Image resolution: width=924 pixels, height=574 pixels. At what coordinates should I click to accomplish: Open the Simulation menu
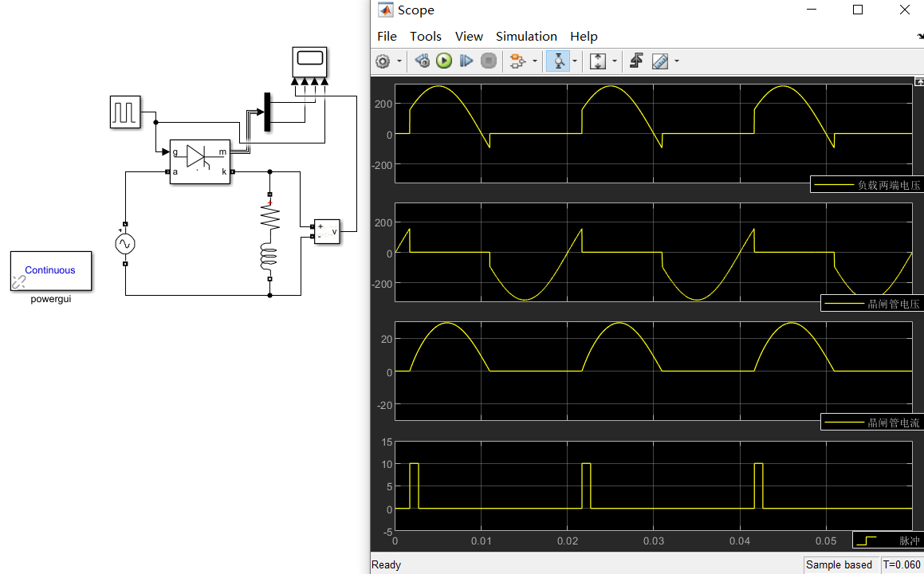[526, 37]
